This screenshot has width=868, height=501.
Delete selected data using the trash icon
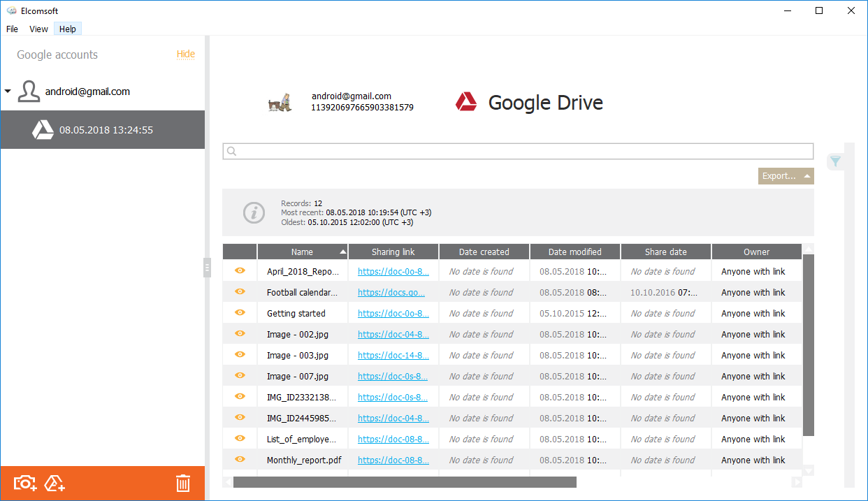click(183, 483)
